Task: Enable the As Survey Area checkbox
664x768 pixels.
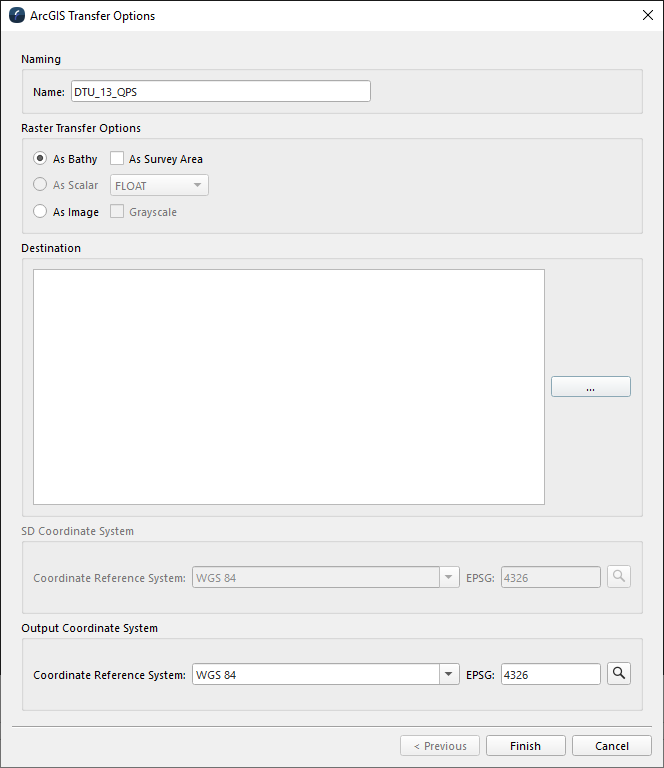Action: 117,159
